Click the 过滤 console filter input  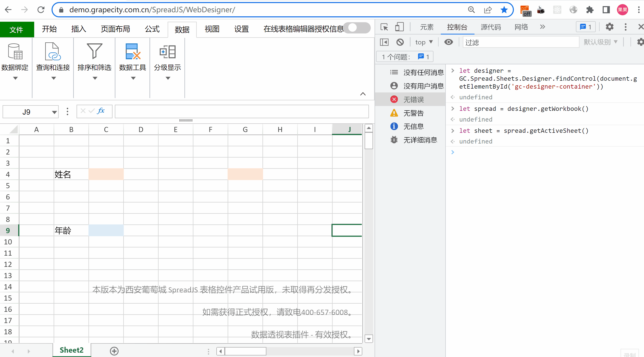coord(521,42)
